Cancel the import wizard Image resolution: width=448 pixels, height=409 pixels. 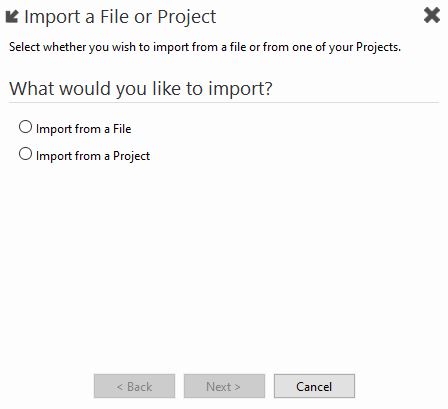coord(314,386)
